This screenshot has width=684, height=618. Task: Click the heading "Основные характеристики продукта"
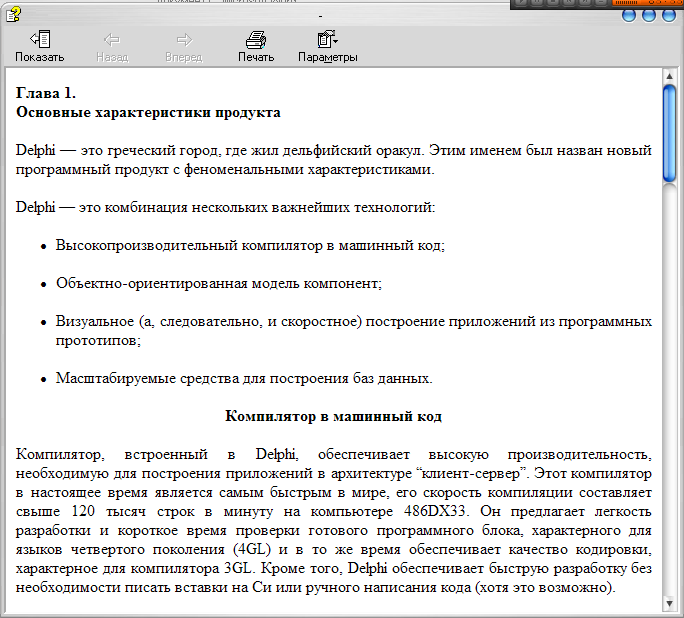(148, 112)
